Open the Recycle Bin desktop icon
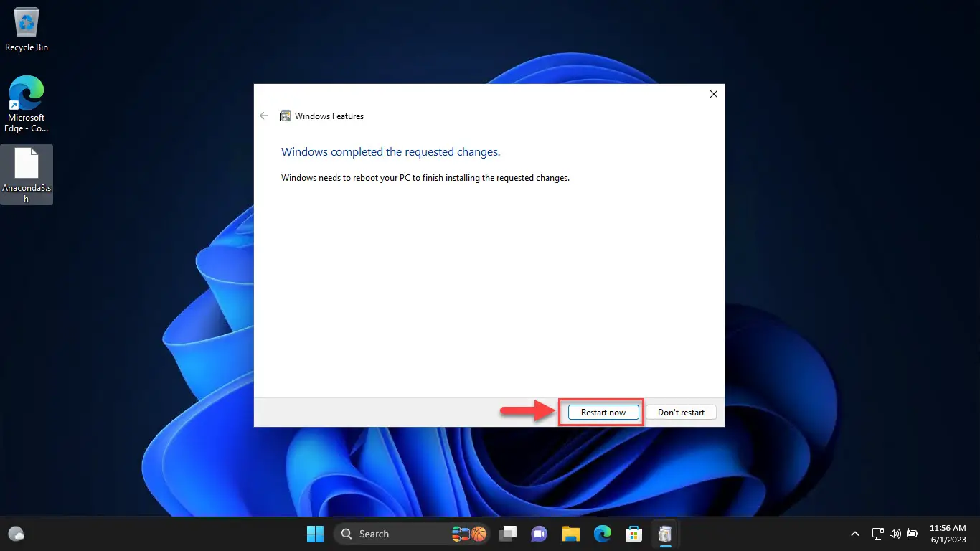 coord(27,30)
